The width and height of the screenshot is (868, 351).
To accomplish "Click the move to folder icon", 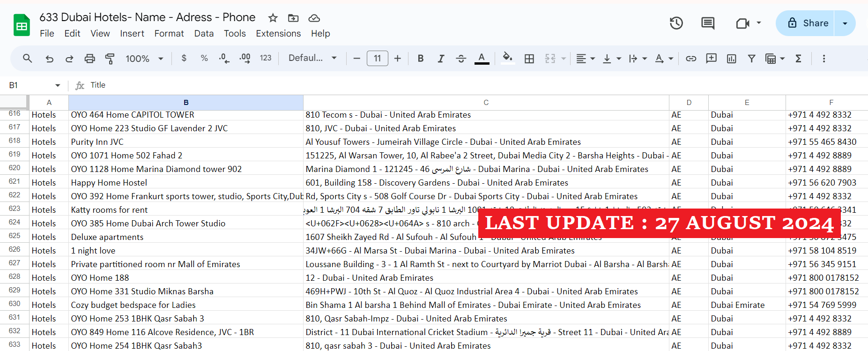I will 293,18.
